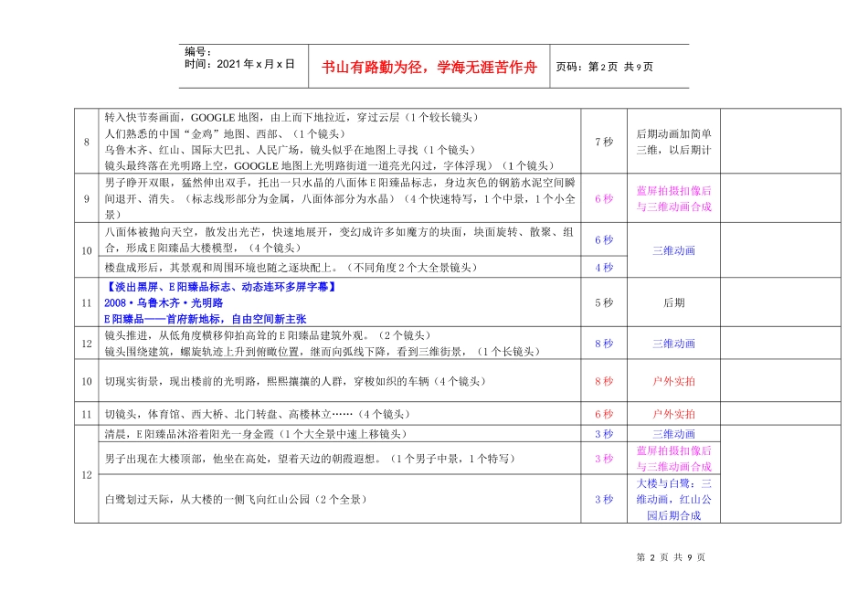Click text "白鹭划过天际,从大楼的一侧飞向红山公园"

236,500
